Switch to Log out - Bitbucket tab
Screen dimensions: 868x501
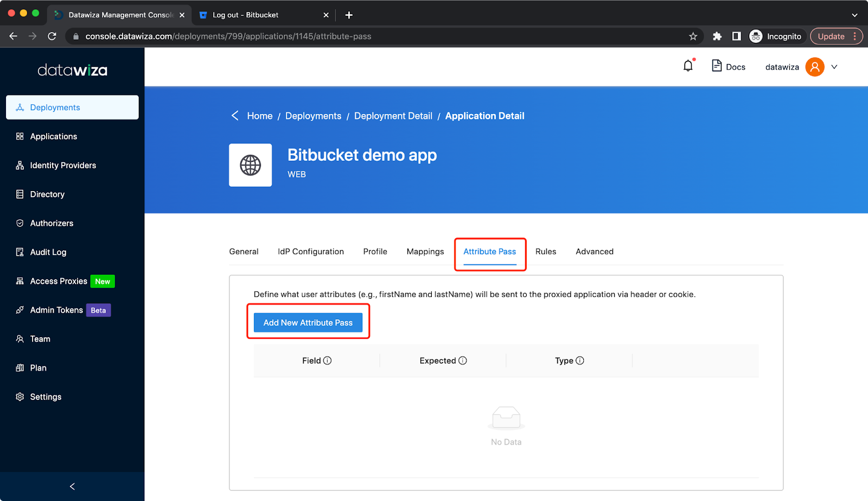coord(264,15)
